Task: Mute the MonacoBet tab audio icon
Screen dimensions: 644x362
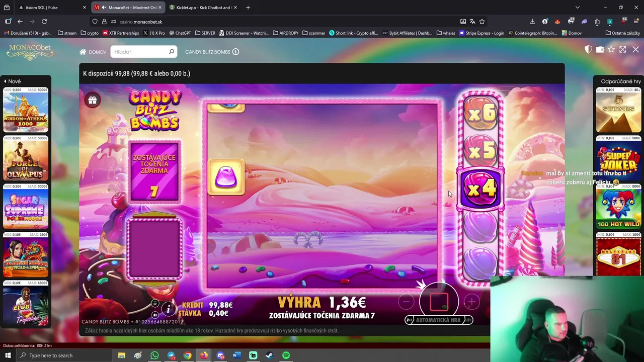Action: pyautogui.click(x=104, y=8)
